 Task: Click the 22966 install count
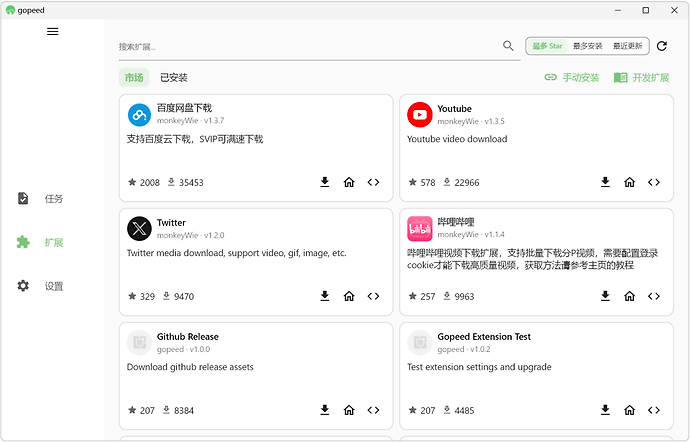pos(462,182)
